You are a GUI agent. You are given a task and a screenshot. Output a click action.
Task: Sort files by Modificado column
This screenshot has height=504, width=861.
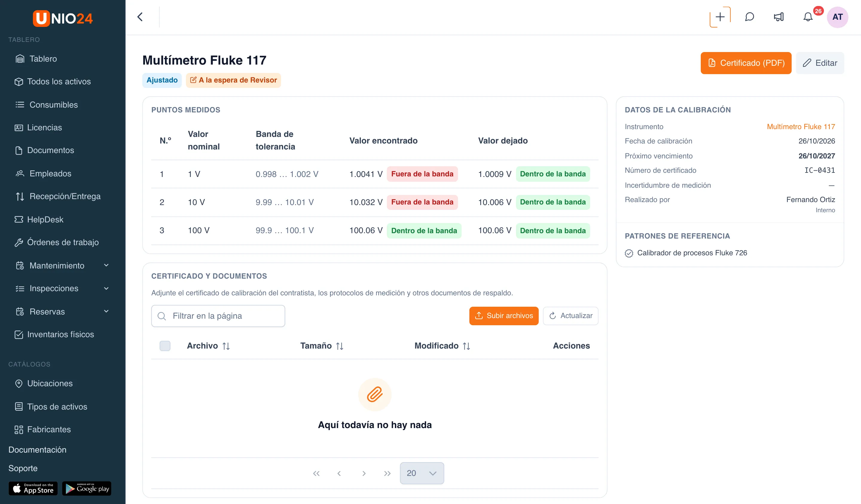point(442,346)
